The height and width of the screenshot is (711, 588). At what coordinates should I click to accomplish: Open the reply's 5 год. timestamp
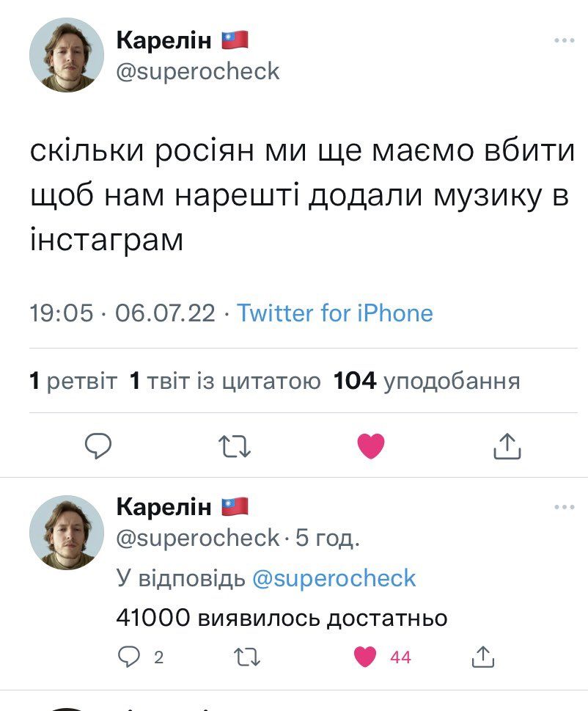[x=327, y=539]
